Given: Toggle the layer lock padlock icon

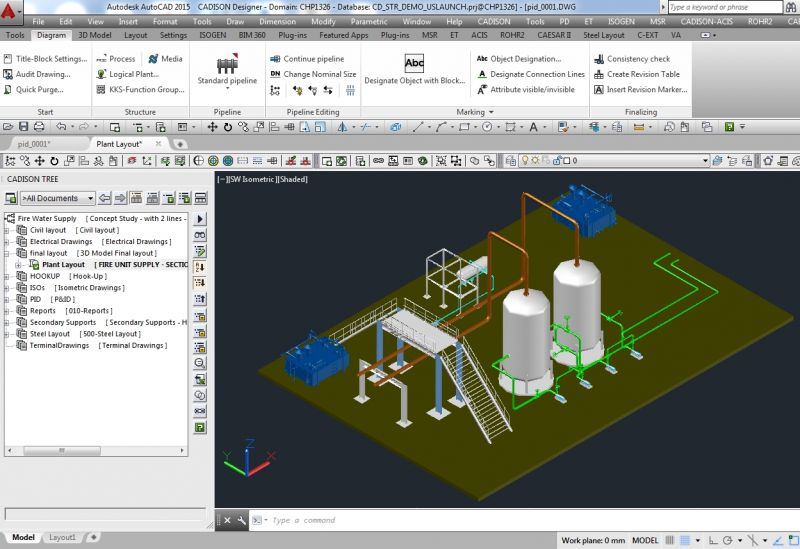Looking at the screenshot, I should click(557, 160).
